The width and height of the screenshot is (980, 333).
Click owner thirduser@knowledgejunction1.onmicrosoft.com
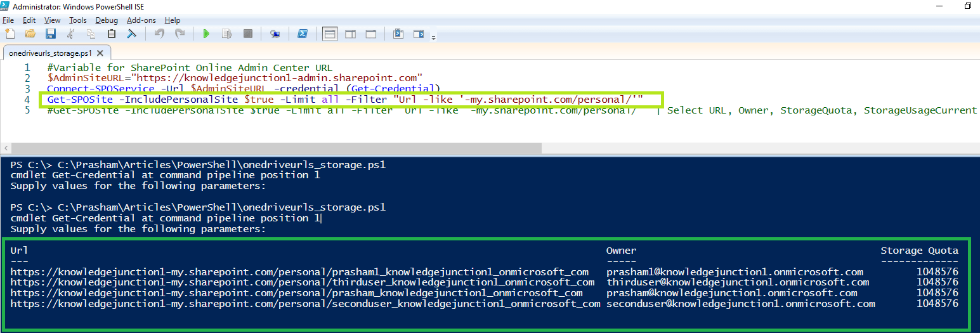[x=738, y=282]
